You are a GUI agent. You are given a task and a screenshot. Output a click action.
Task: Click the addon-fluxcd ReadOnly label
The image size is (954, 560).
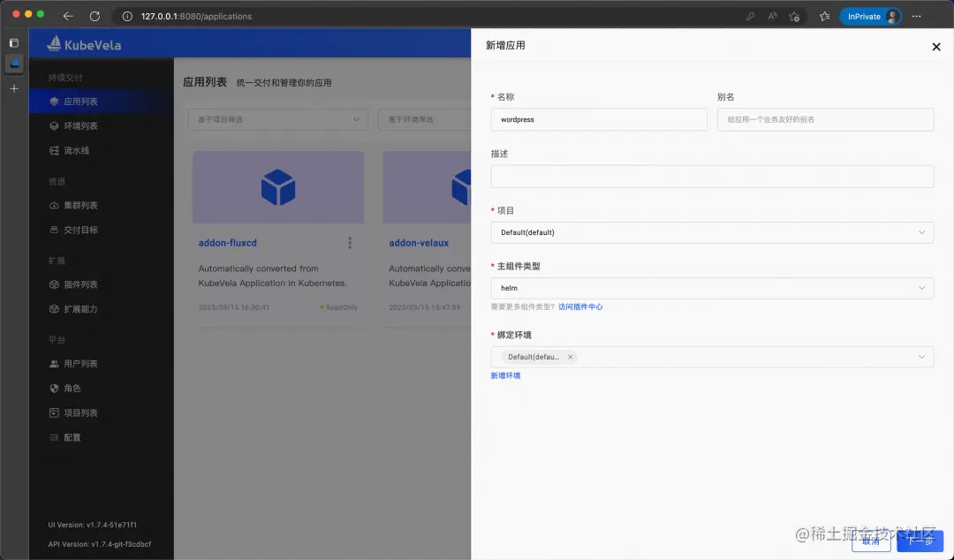[339, 307]
